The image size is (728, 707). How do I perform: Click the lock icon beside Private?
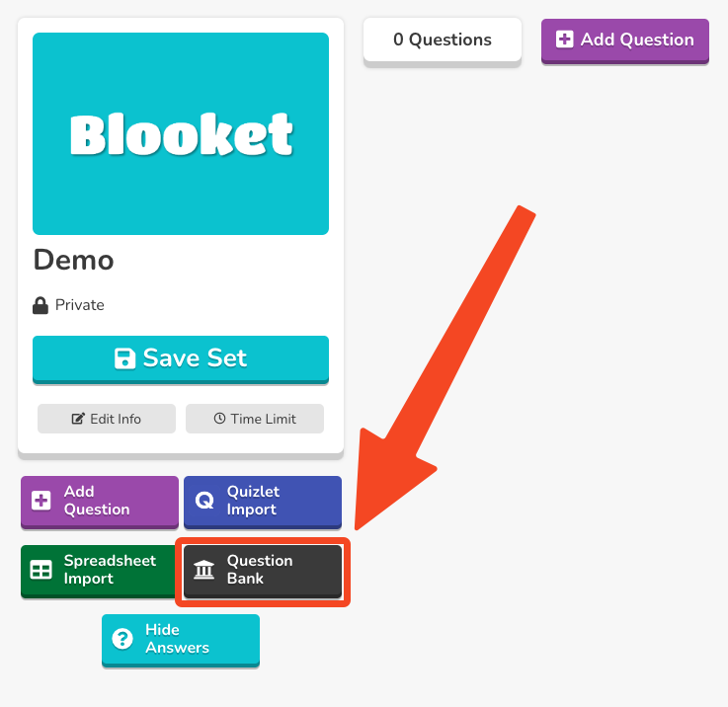(x=40, y=305)
